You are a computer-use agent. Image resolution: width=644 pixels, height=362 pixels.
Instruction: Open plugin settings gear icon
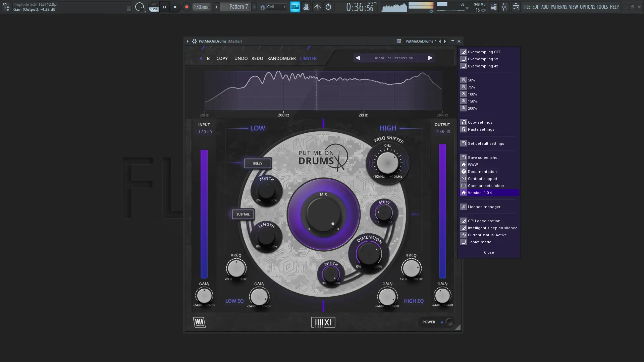[x=194, y=41]
